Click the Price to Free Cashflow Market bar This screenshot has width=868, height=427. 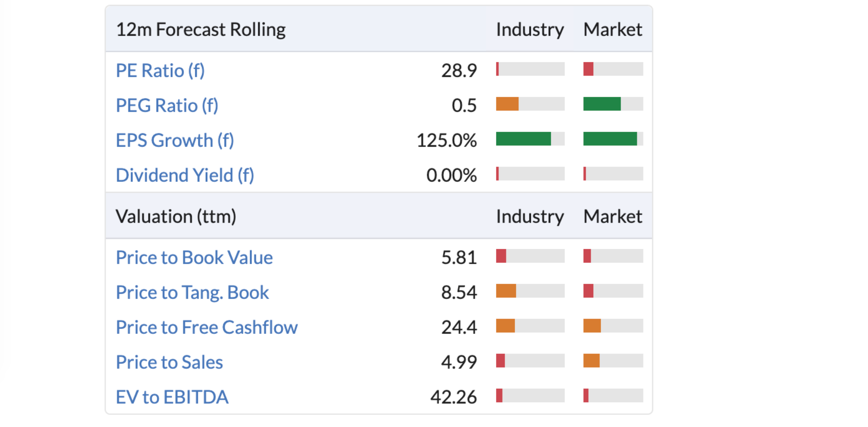(x=613, y=326)
